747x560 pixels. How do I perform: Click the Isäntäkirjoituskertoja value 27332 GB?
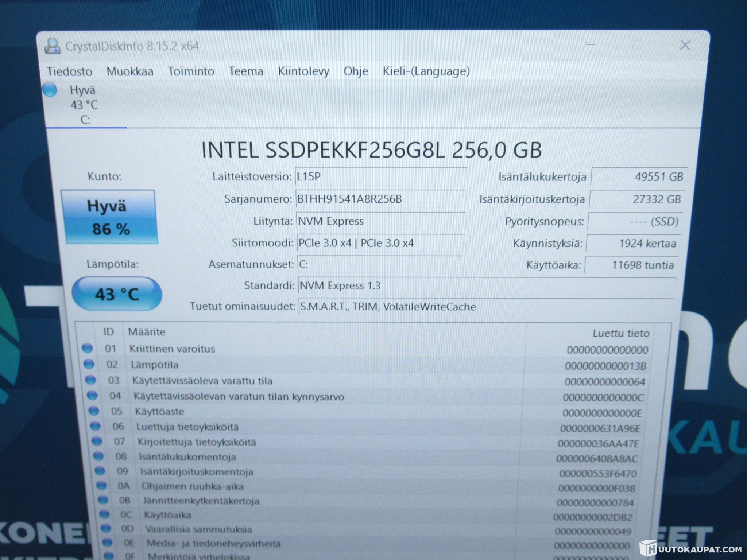coord(637,199)
